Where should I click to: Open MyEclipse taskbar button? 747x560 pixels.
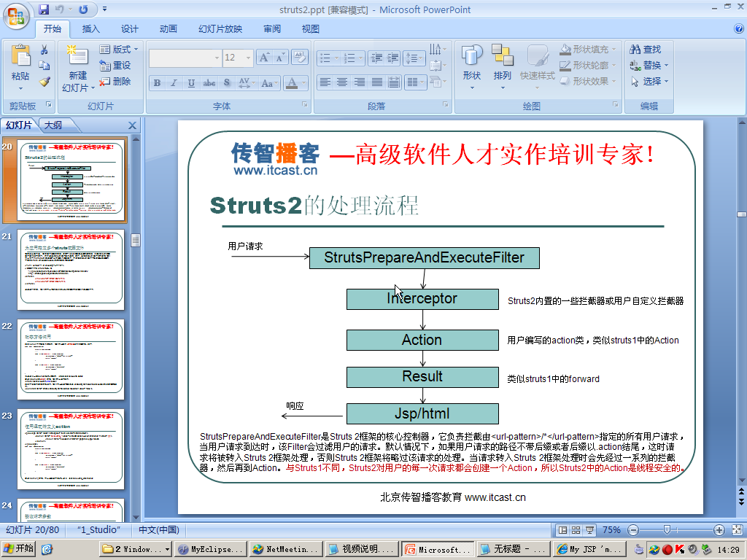210,549
